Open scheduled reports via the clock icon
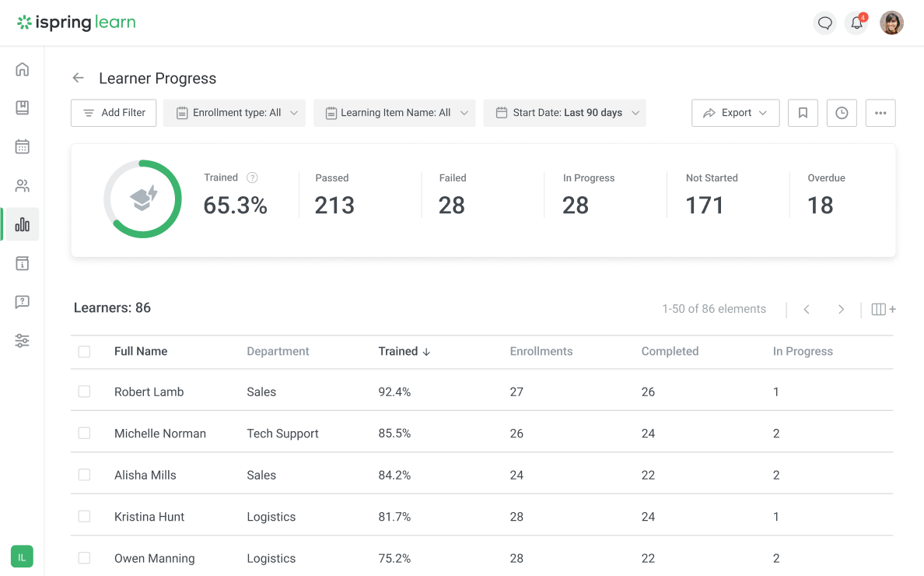 [x=842, y=113]
